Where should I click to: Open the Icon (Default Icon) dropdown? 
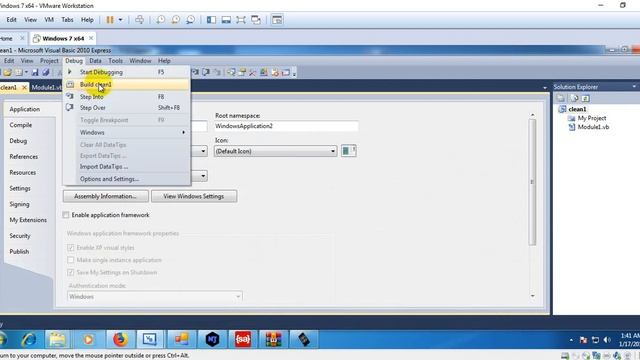(276, 151)
